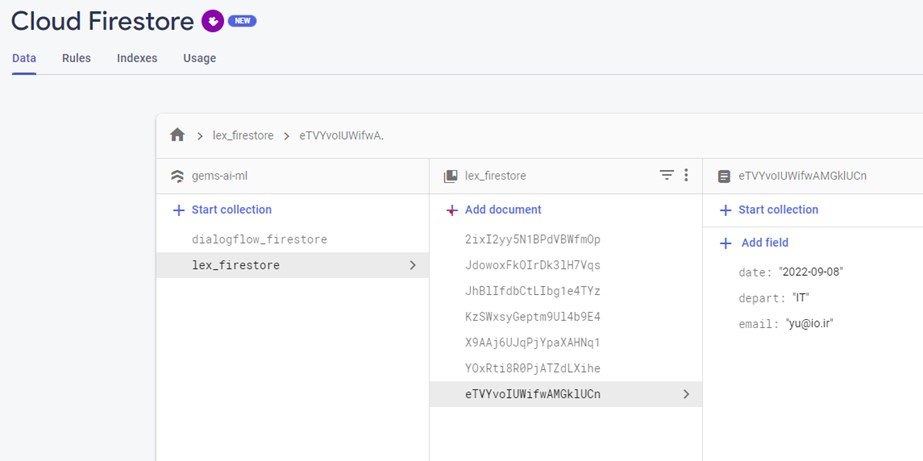The height and width of the screenshot is (461, 923).
Task: Open document 2ixI2yy5N1BPdVBWfmOp
Action: (x=532, y=240)
